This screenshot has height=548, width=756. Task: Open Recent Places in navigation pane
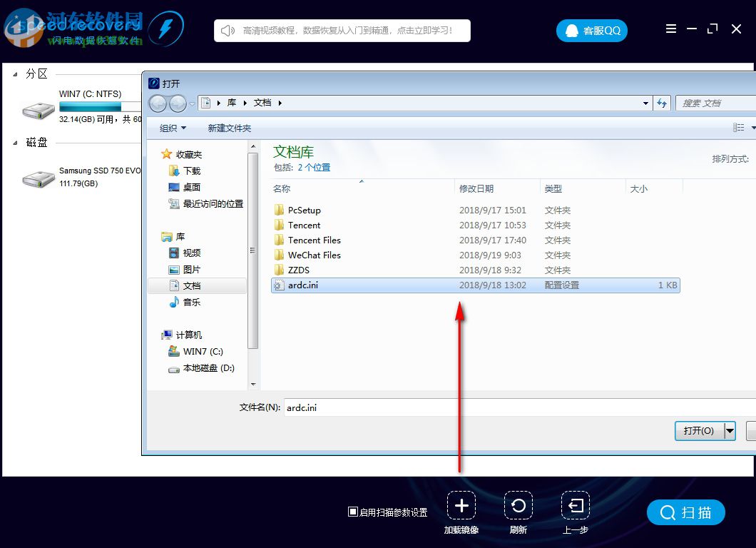[x=206, y=203]
